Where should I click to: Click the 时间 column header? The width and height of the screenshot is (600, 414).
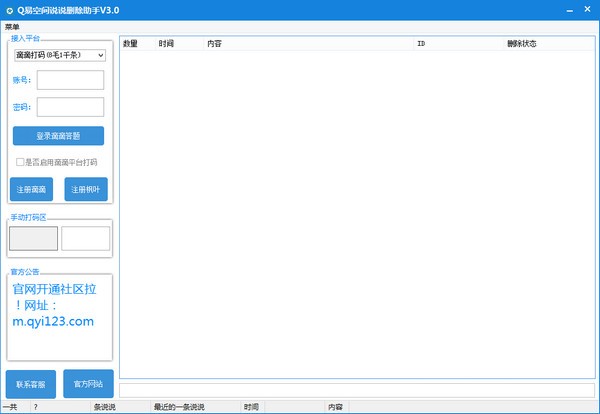pos(166,44)
